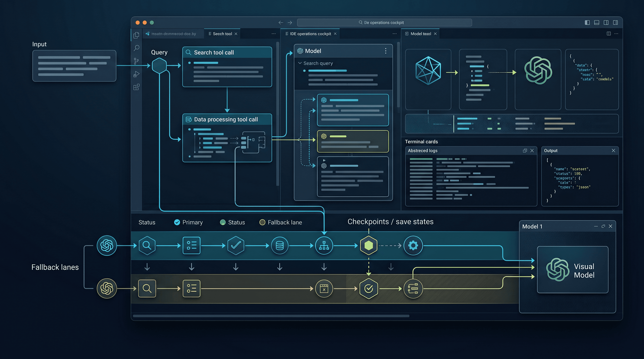
Task: Click the back navigation arrow
Action: click(x=281, y=22)
